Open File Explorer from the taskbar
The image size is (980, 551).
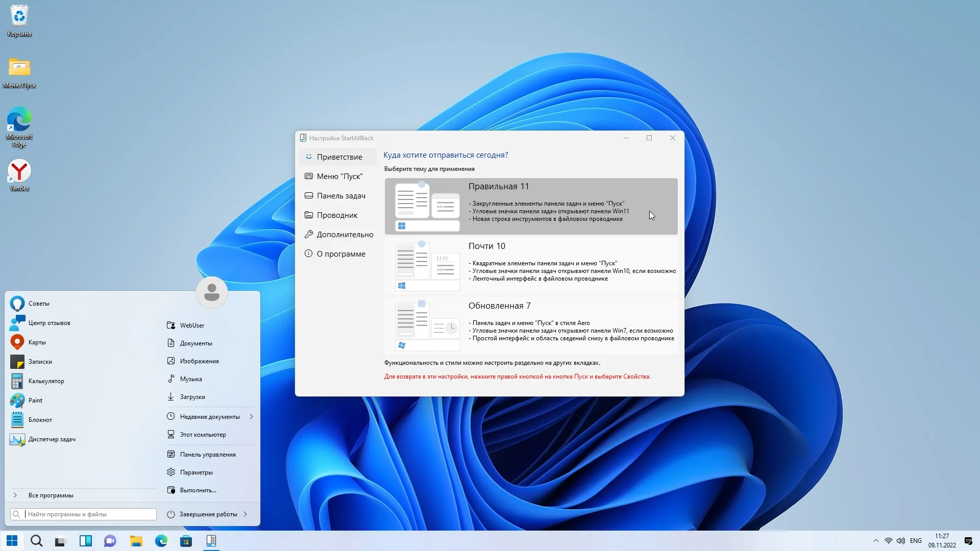pyautogui.click(x=136, y=541)
